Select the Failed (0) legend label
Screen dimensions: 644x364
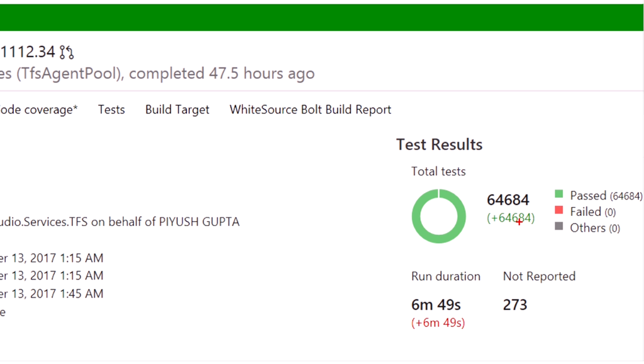click(592, 212)
